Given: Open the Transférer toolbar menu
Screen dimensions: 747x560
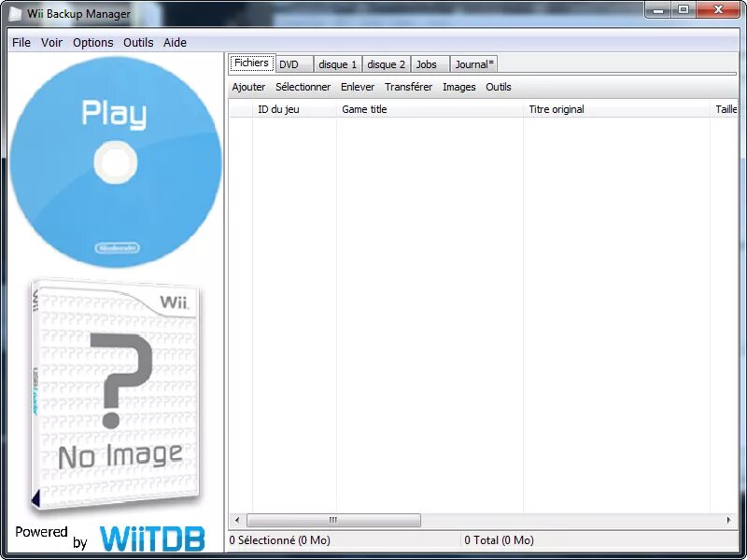Looking at the screenshot, I should point(409,87).
